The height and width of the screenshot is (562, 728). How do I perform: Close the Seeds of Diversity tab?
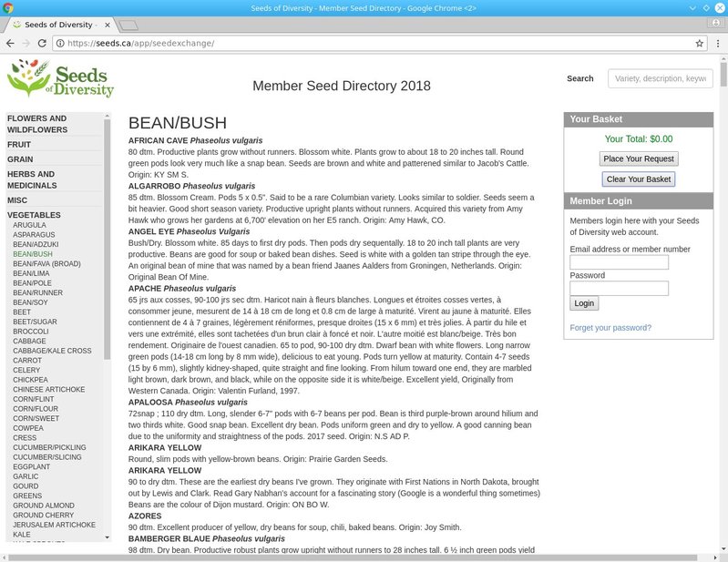[x=108, y=25]
